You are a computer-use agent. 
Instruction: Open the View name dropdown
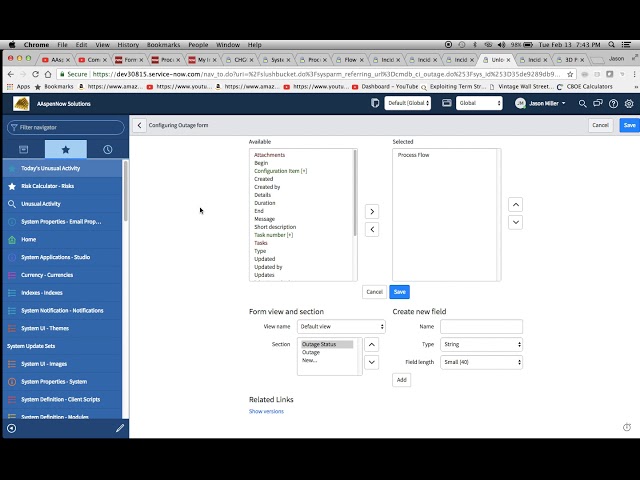(x=341, y=327)
